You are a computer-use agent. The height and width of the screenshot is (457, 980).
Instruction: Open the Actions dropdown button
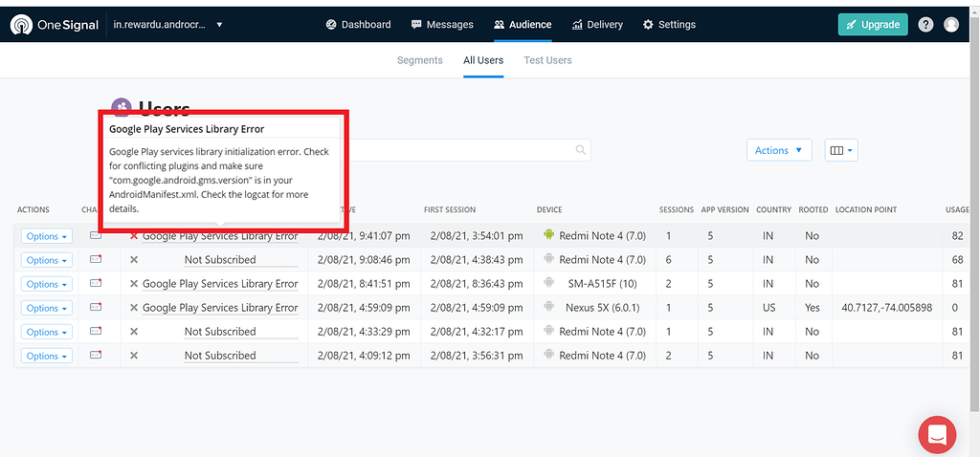(x=779, y=150)
